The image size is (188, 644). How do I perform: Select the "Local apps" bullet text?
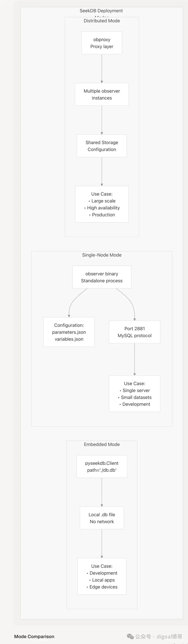pyautogui.click(x=104, y=580)
